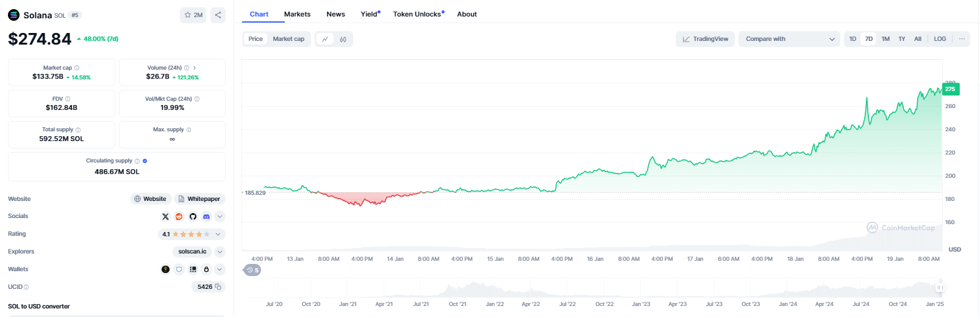
Task: Click the info icon beside Total supply
Action: 78,130
